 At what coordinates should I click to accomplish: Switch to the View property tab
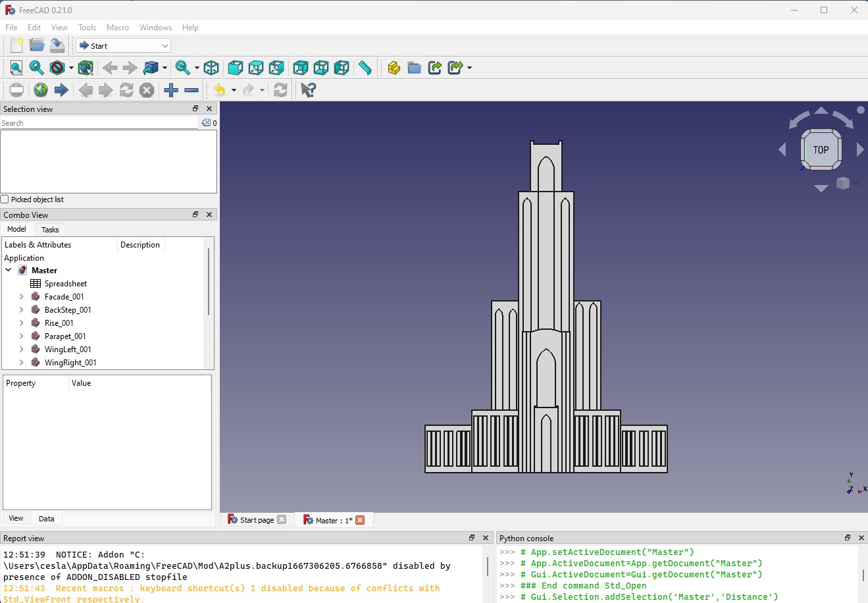coord(16,519)
